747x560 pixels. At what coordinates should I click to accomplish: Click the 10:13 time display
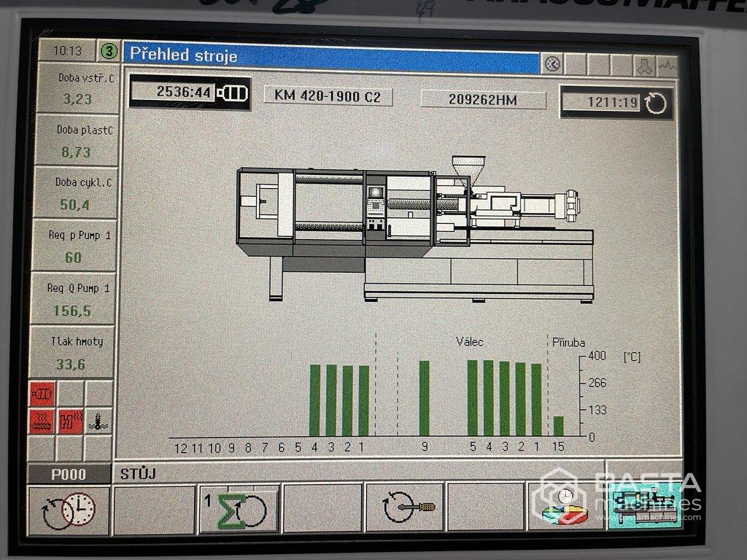(68, 50)
